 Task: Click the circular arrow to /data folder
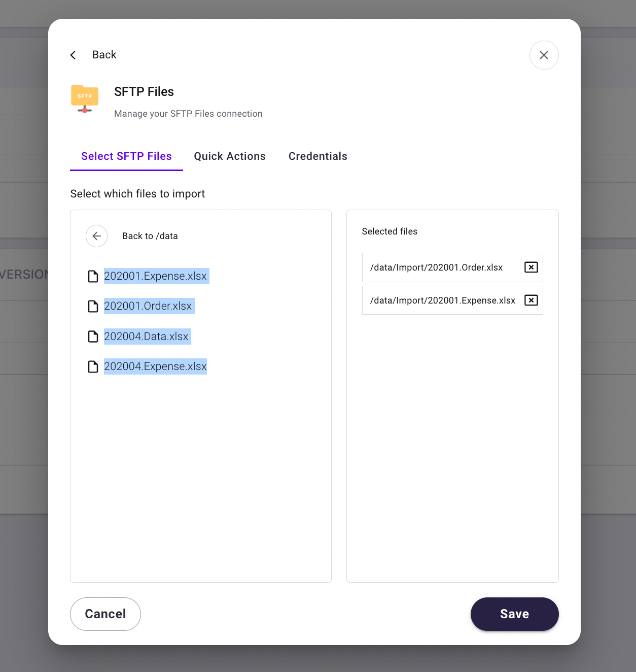click(x=96, y=236)
